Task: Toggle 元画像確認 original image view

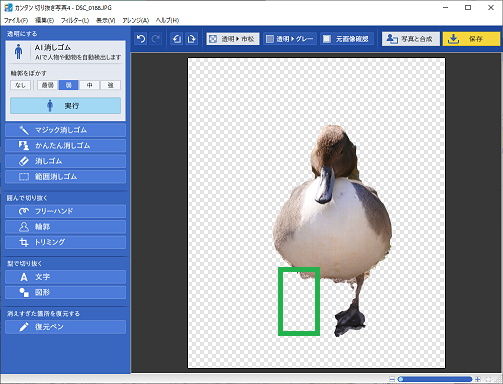Action: pos(347,39)
